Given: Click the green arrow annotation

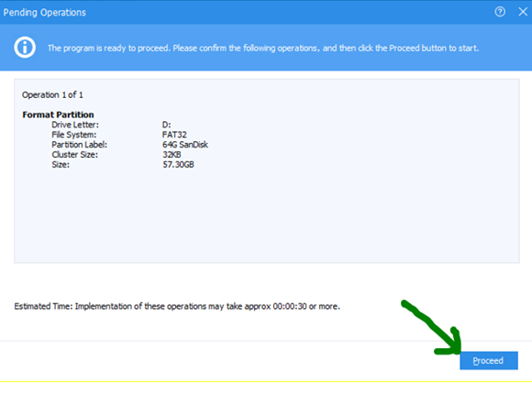Looking at the screenshot, I should click(432, 328).
